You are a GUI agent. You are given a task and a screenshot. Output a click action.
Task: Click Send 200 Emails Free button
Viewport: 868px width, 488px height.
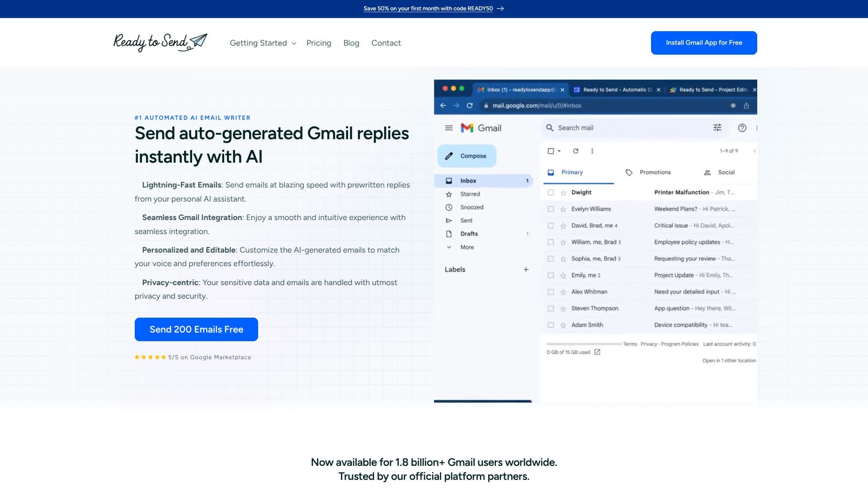pyautogui.click(x=196, y=329)
